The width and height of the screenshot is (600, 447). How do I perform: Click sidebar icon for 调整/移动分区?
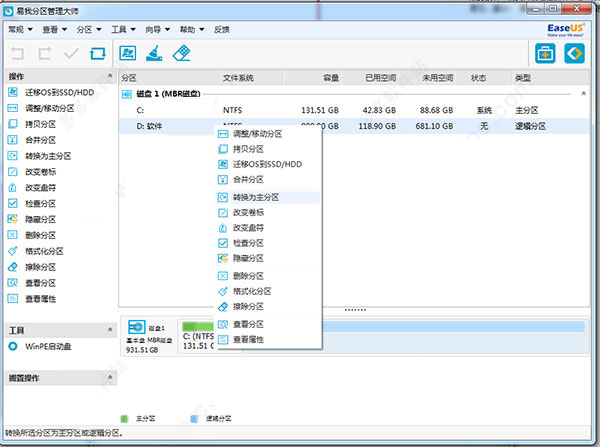13,108
